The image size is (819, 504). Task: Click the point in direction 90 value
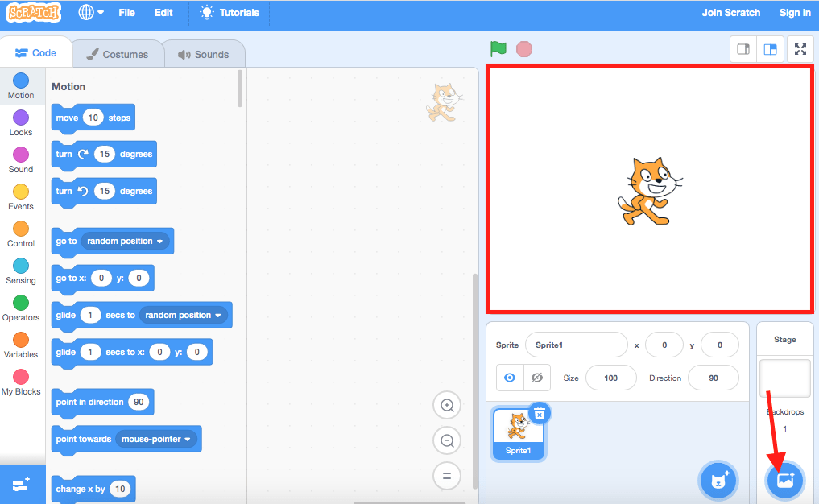pyautogui.click(x=139, y=402)
